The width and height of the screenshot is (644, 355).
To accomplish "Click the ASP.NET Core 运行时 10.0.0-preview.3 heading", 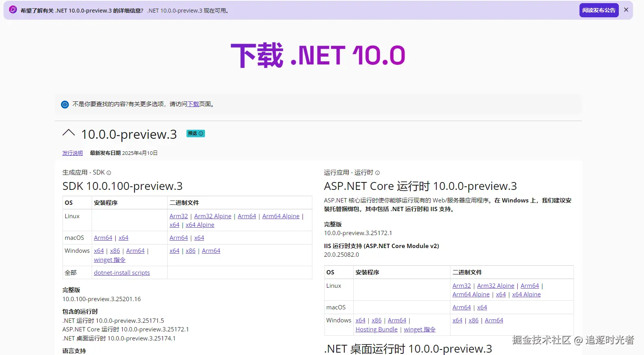I will pyautogui.click(x=420, y=186).
